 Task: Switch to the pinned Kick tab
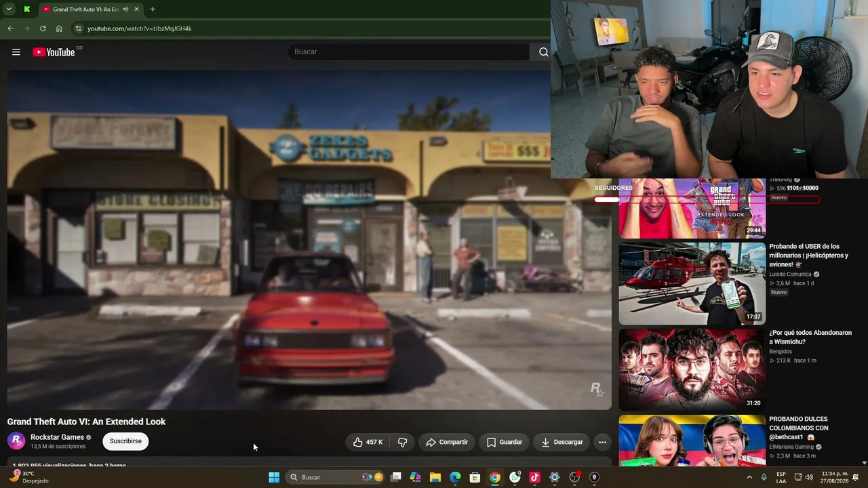26,9
